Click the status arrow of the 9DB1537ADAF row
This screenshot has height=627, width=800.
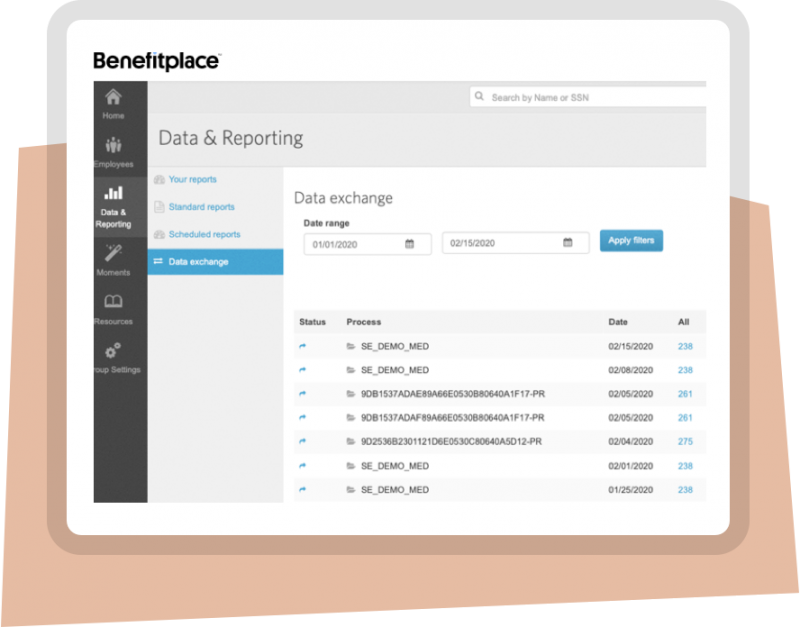(x=303, y=418)
